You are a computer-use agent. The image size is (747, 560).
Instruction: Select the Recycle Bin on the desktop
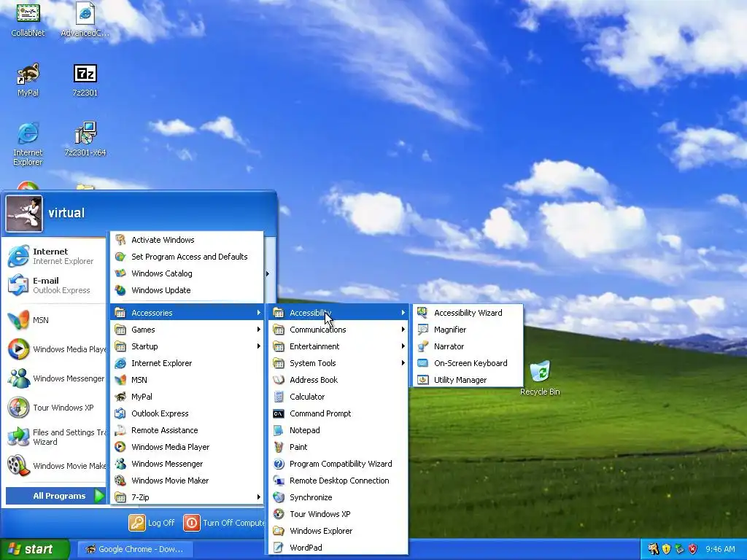(x=541, y=378)
